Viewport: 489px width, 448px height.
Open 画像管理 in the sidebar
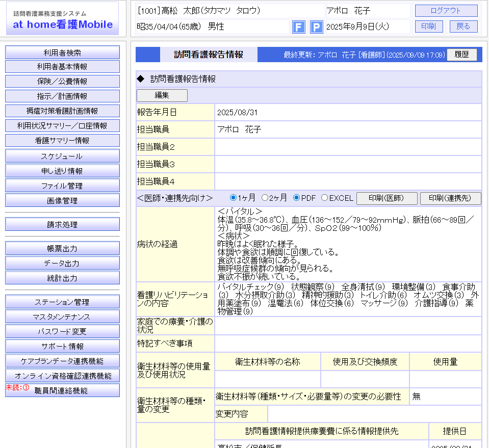pos(62,200)
